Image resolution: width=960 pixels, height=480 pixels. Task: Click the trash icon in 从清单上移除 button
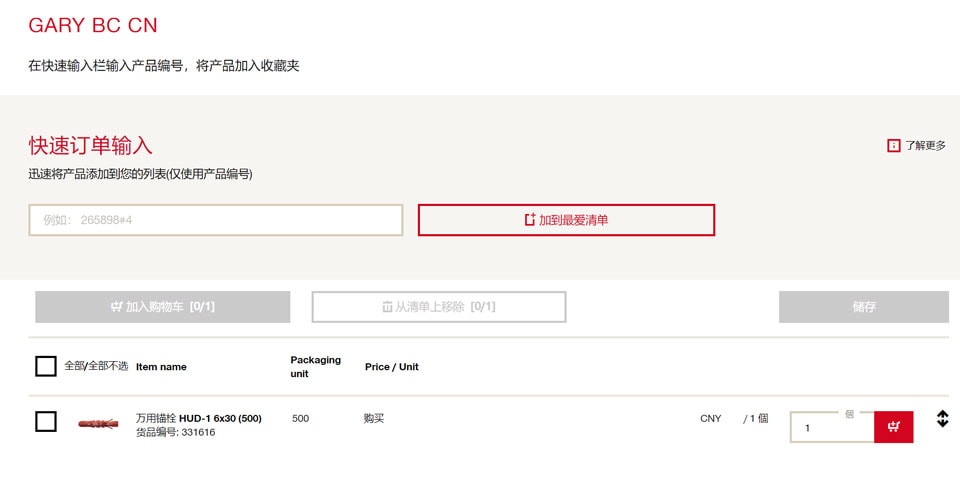pos(387,307)
